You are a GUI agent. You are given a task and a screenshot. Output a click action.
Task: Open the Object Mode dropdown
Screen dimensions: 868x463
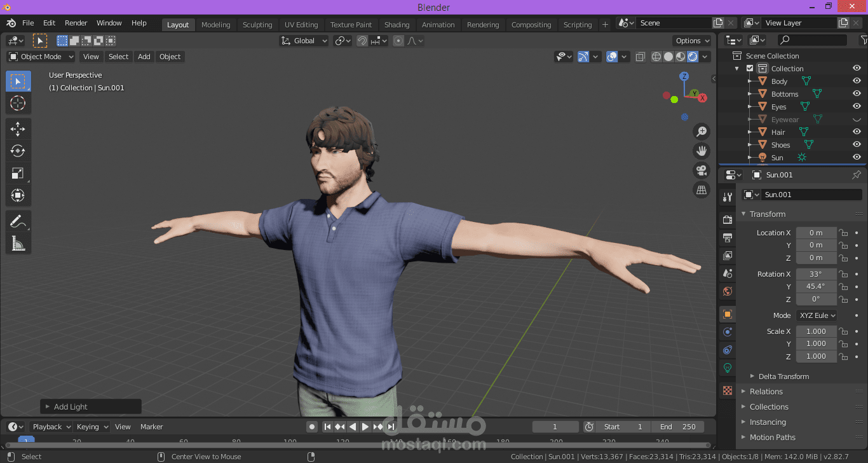pos(40,57)
